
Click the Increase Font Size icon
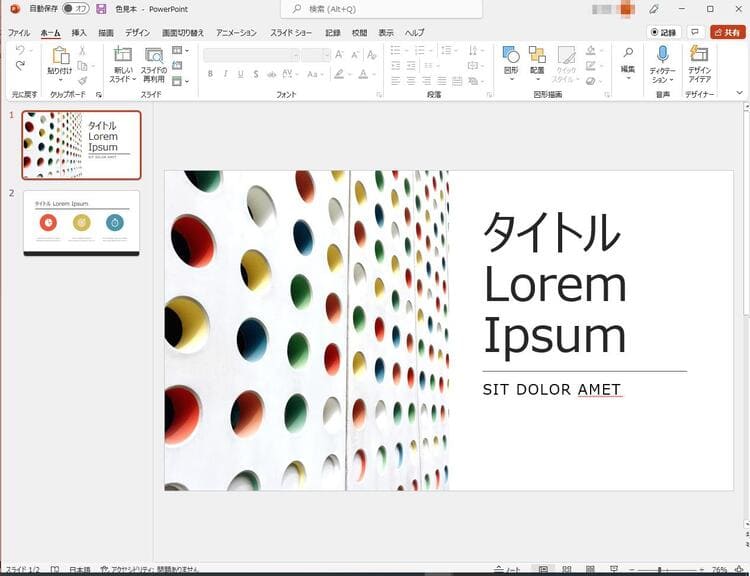[339, 55]
